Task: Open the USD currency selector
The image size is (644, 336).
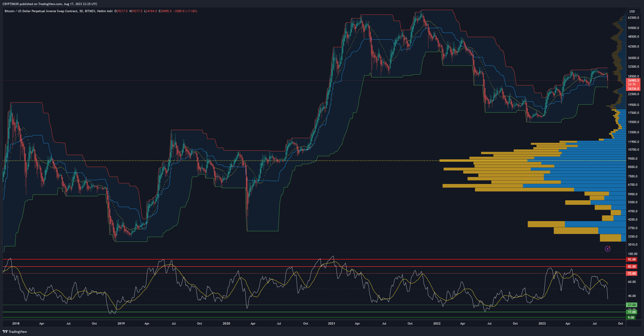Action: click(x=632, y=11)
